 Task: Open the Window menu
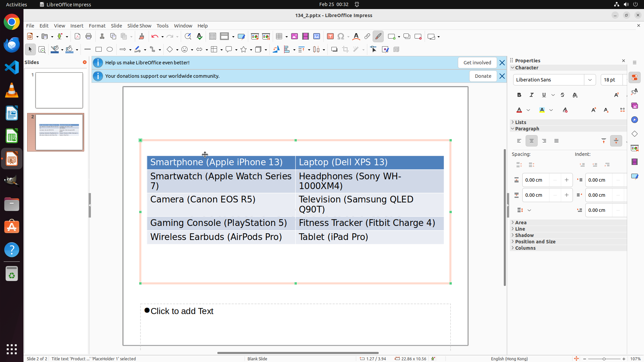(183, 26)
